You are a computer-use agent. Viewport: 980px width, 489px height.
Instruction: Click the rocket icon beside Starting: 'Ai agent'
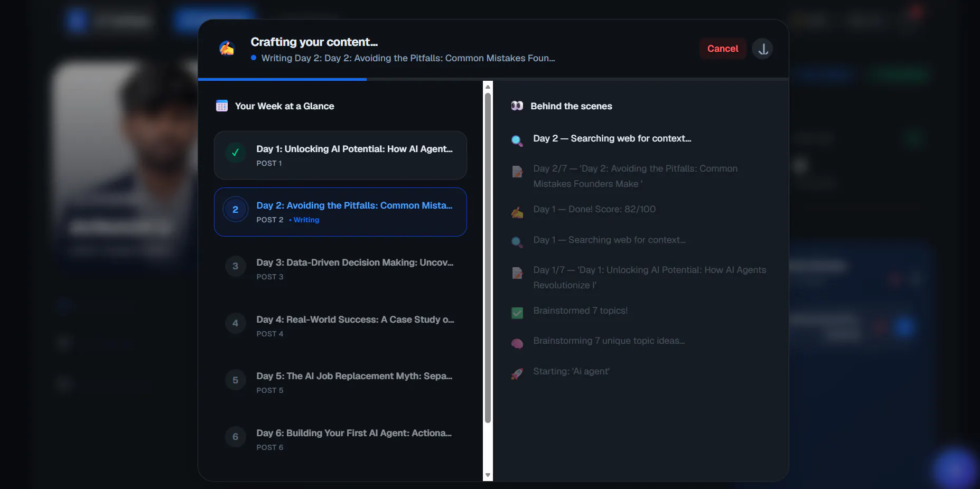point(517,374)
